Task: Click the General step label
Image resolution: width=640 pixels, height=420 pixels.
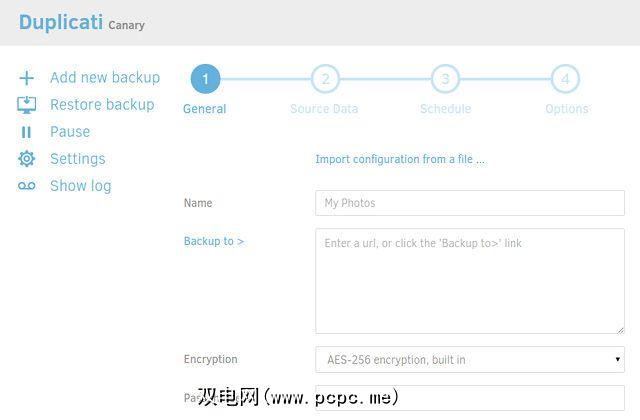Action: [x=204, y=109]
